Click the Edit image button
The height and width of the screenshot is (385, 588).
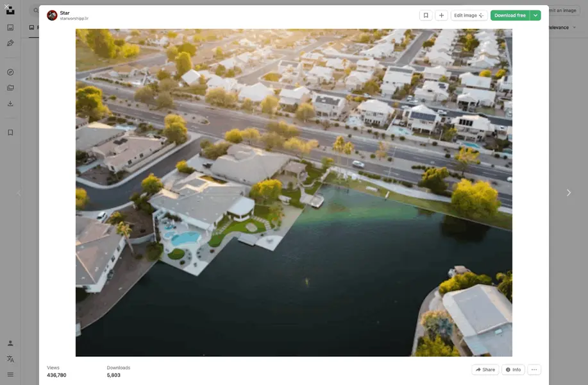[x=469, y=15]
